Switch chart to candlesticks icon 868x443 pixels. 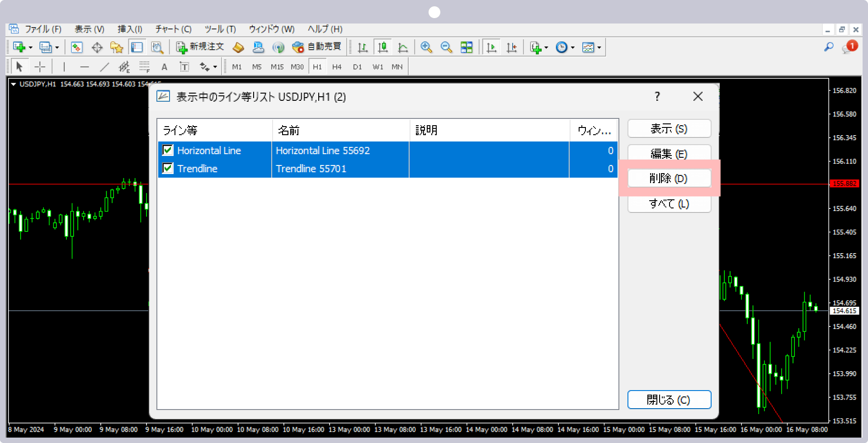383,47
